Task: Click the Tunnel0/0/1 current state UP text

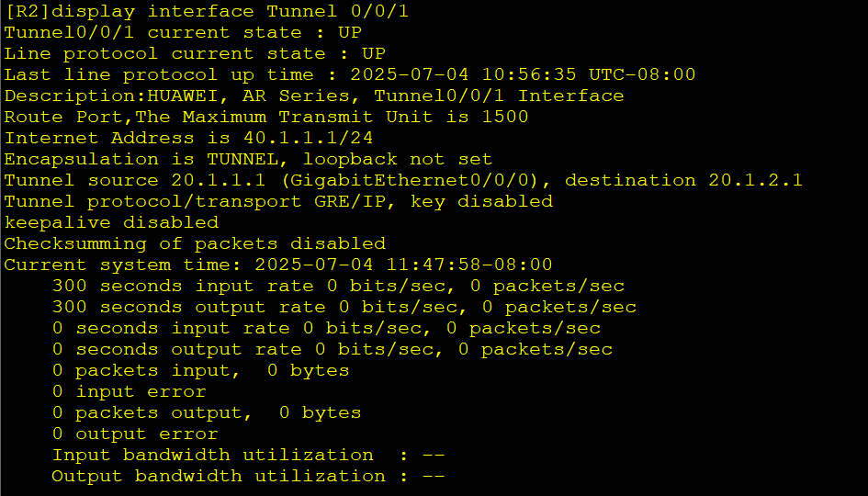Action: 183,32
